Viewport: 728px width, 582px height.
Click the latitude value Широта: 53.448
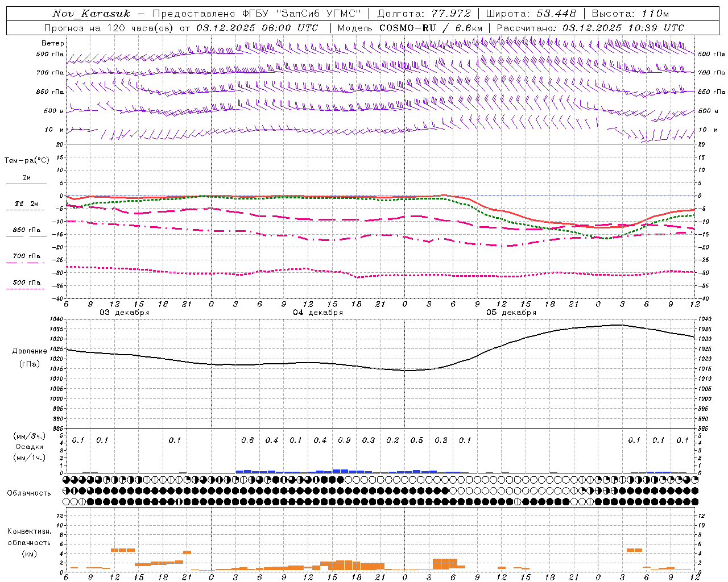[x=531, y=14]
